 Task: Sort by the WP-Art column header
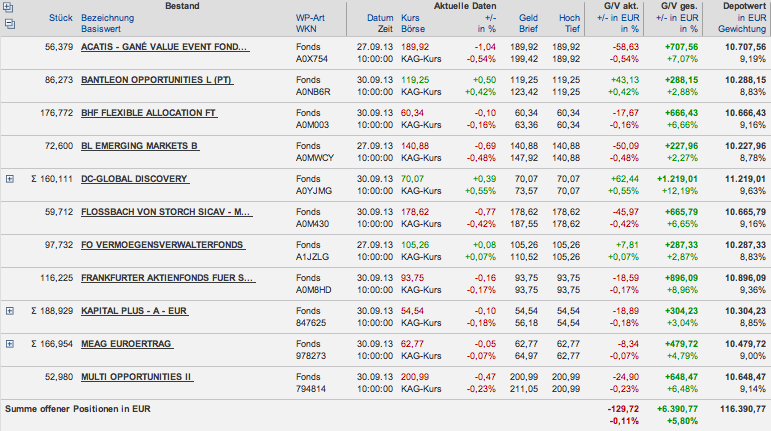314,19
